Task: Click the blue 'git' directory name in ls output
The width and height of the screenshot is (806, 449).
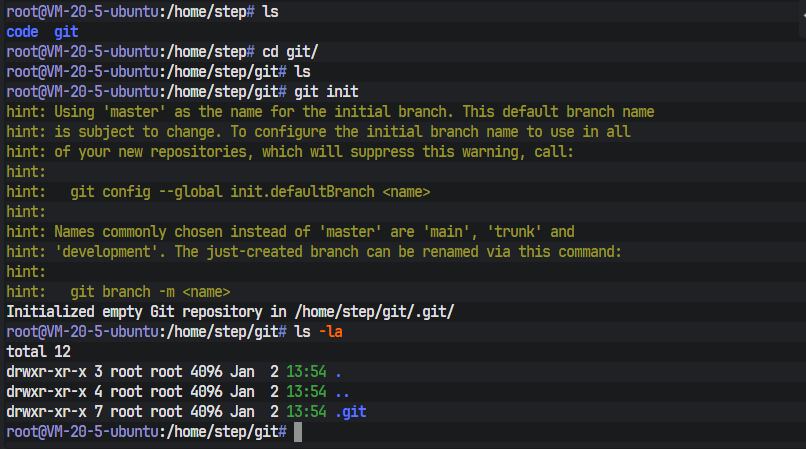Action: click(66, 32)
